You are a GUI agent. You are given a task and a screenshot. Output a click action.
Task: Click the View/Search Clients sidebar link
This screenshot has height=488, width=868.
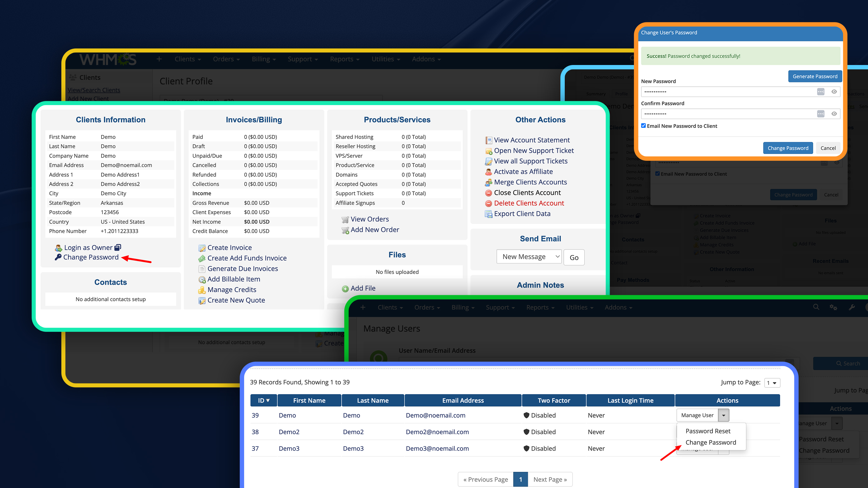(94, 90)
